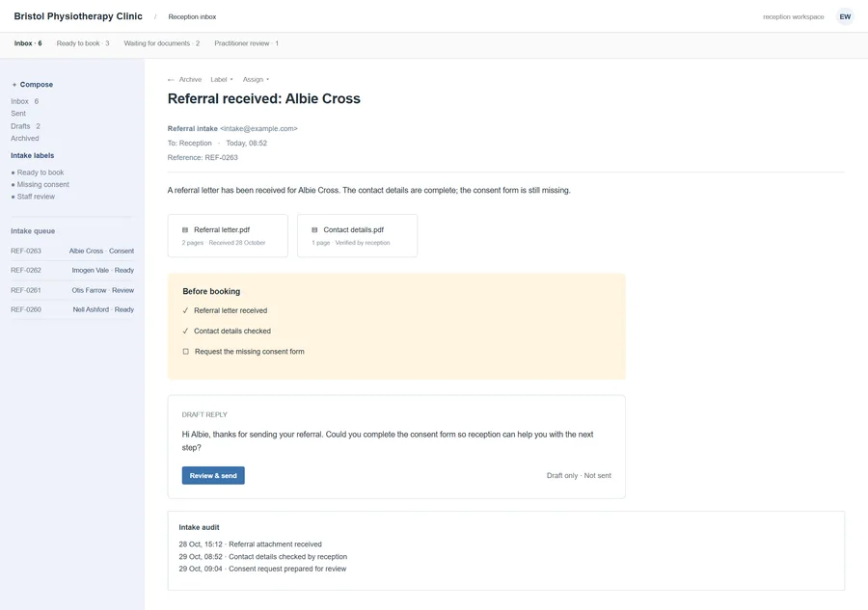Image resolution: width=868 pixels, height=610 pixels.
Task: Switch to the Inbox · 6 tab
Action: point(28,43)
